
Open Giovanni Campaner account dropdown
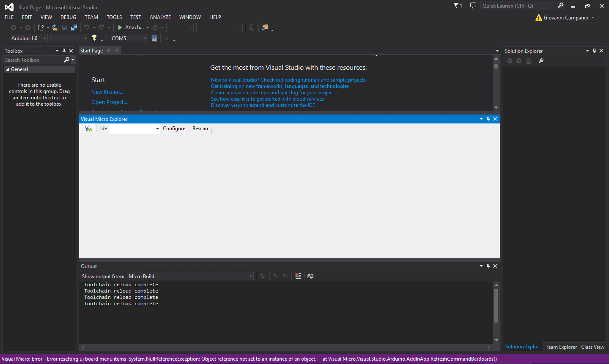[x=593, y=18]
